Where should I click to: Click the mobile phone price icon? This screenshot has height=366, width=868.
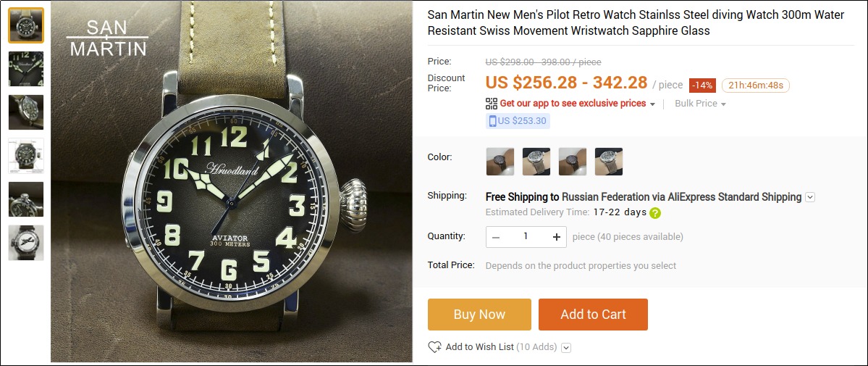(493, 121)
